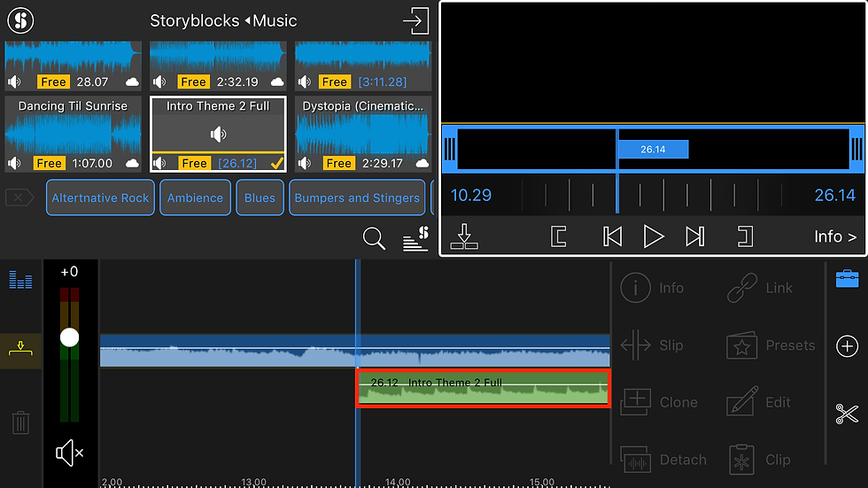Open Info > panel in preview
Image resolution: width=868 pixels, height=488 pixels.
click(x=834, y=236)
